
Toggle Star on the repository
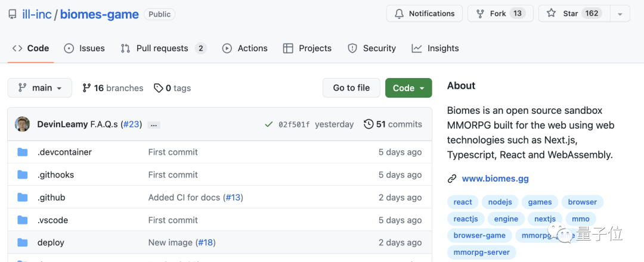coord(571,14)
